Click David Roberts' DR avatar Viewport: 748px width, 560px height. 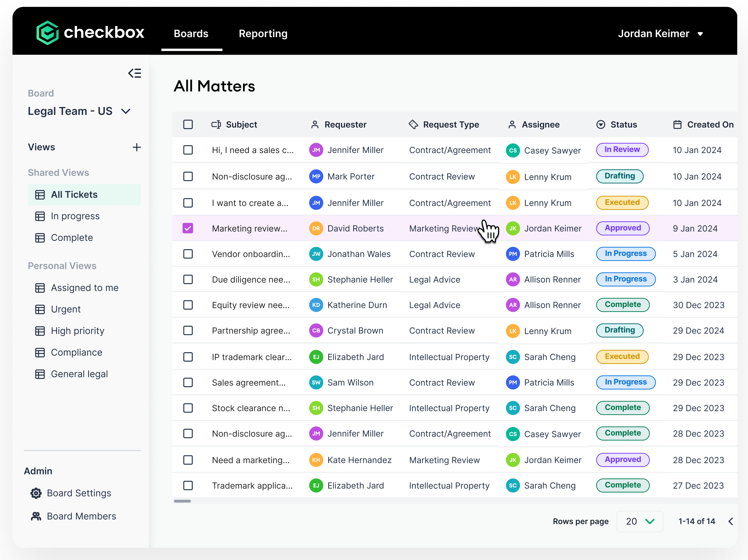(x=316, y=229)
